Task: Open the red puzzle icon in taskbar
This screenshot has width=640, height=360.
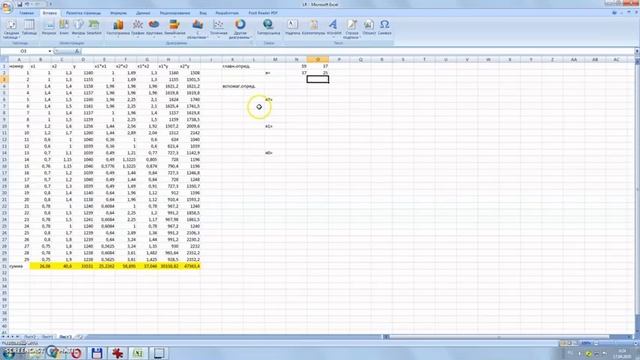Action: [x=118, y=353]
